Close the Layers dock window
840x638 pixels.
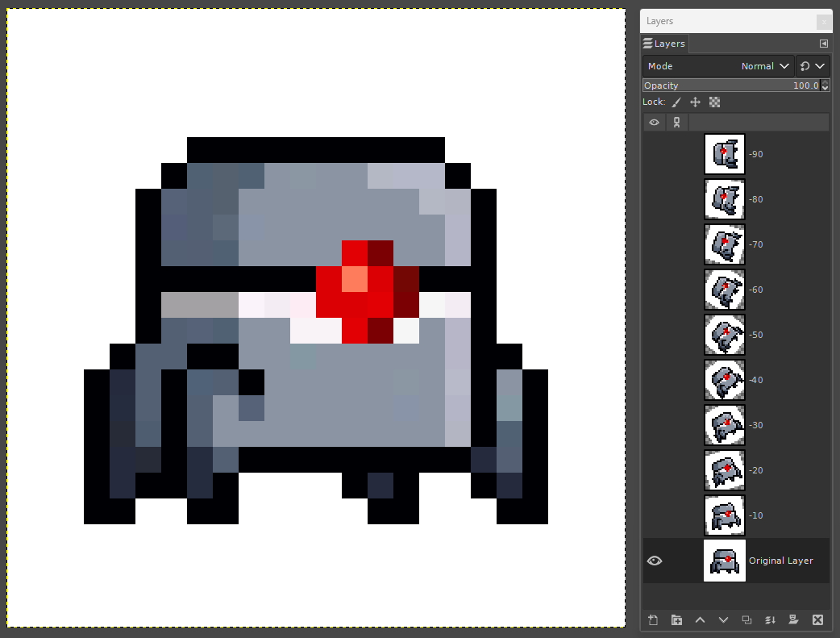[823, 22]
